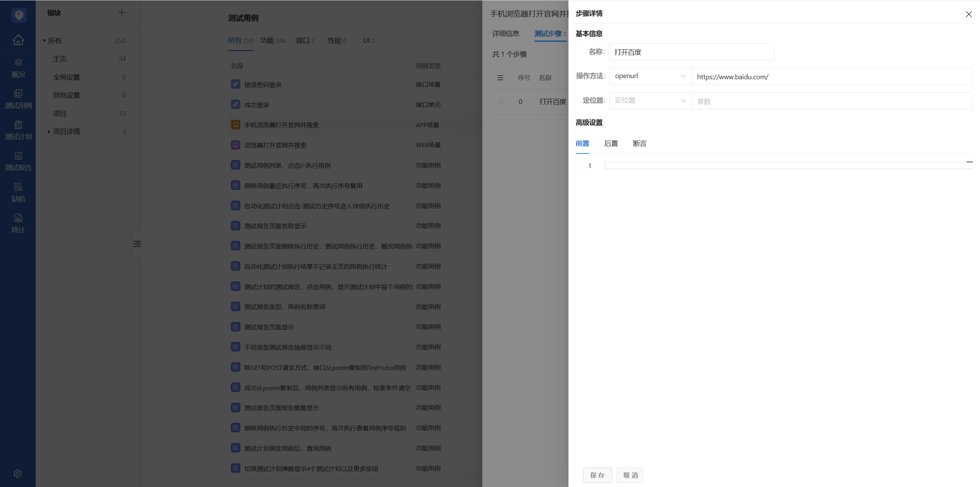Click the settings gear at sidebar bottom
This screenshot has height=487, width=980.
tap(18, 474)
